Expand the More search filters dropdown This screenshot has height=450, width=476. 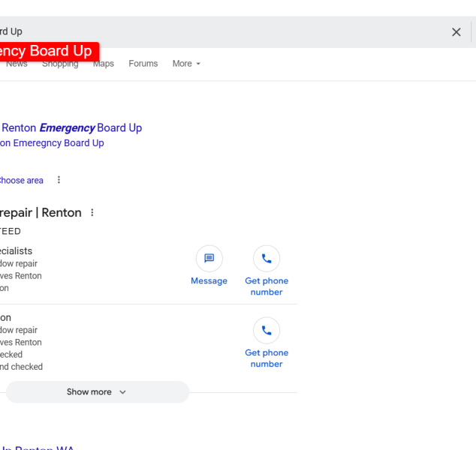186,64
